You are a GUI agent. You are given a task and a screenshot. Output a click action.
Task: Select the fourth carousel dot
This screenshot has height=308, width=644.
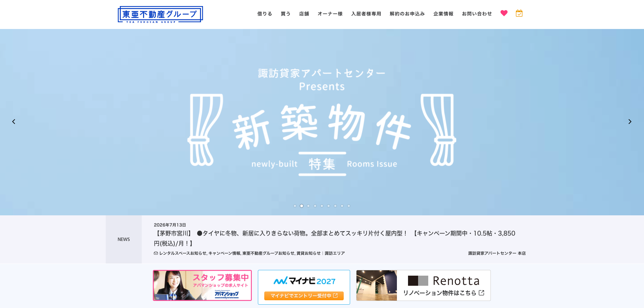(315, 206)
